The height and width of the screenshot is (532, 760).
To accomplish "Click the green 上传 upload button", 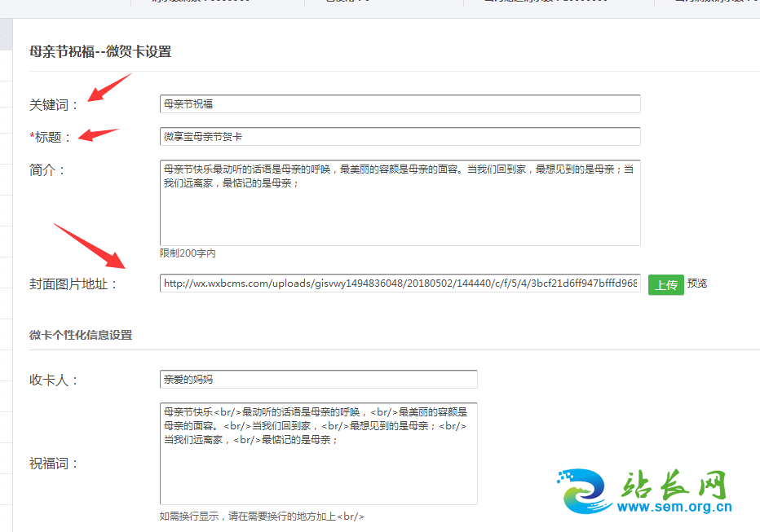I will click(x=665, y=284).
